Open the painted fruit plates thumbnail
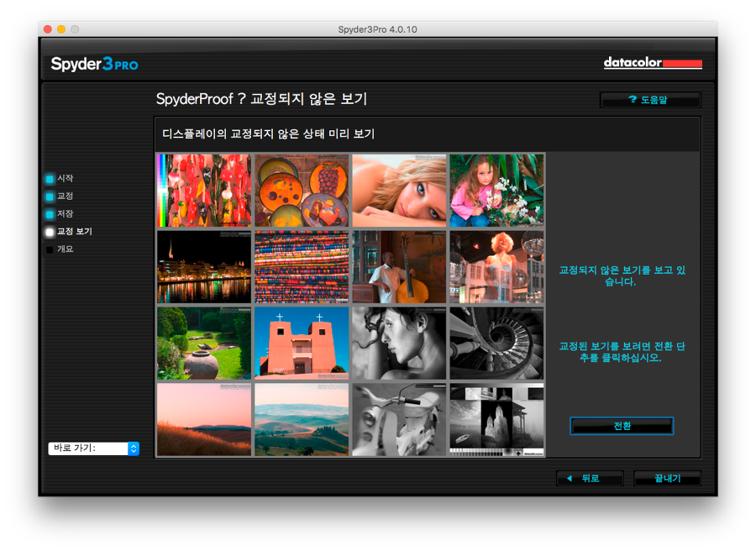756x551 pixels. click(x=302, y=190)
